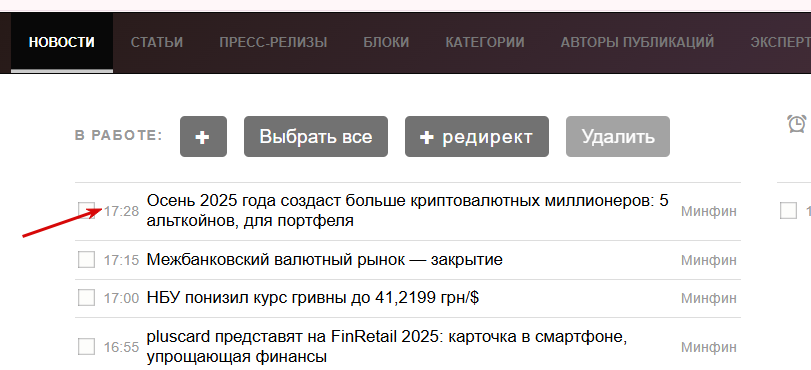Click the Выбрать все button
The width and height of the screenshot is (811, 370).
click(x=316, y=137)
